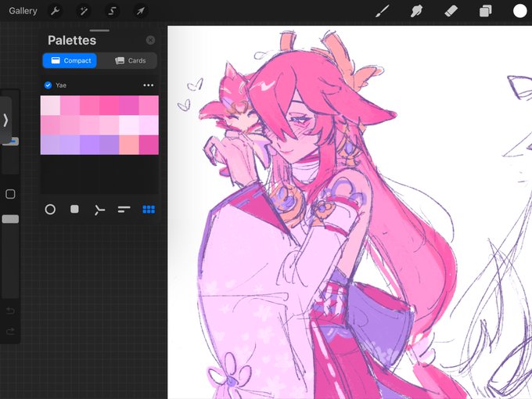This screenshot has height=399, width=532.
Task: Tap the empty swatch area below Yae palette
Action: [99, 174]
